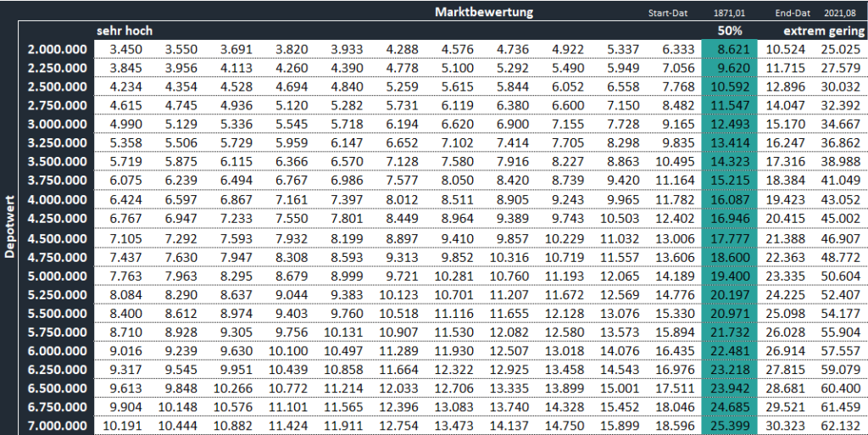Select cell 10.495 in the 3.500.000 row
868x435 pixels.
675,162
